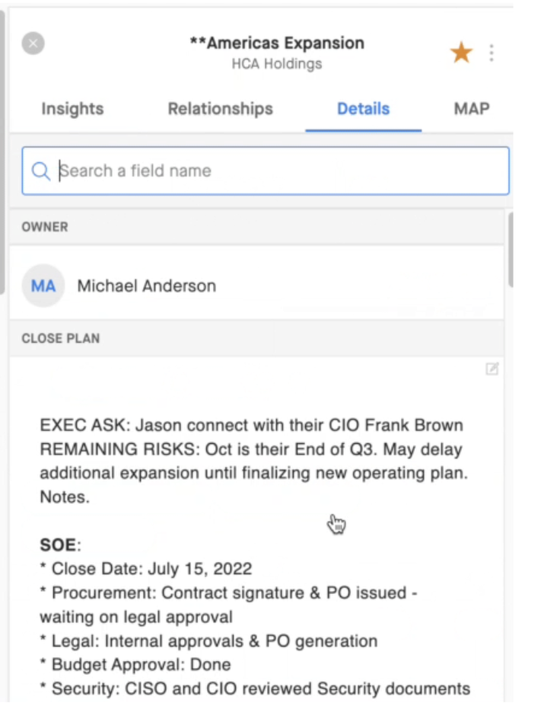Collapse the OWNER section header
Viewport: 560px width, 728px height.
[256, 227]
